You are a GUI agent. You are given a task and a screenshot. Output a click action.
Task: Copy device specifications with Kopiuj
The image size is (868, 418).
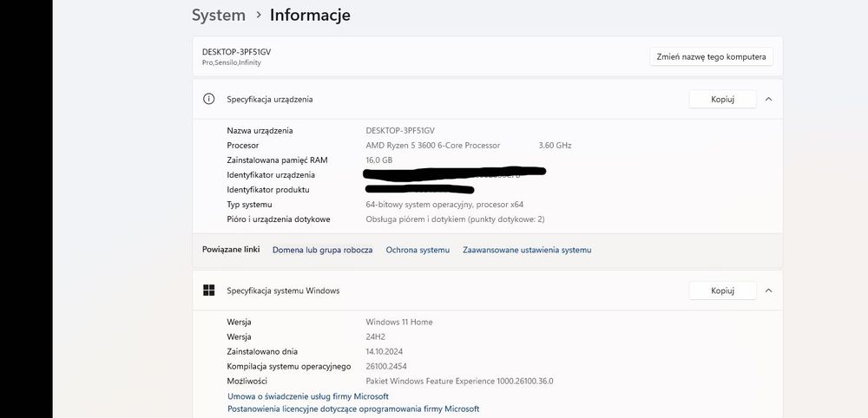point(722,99)
